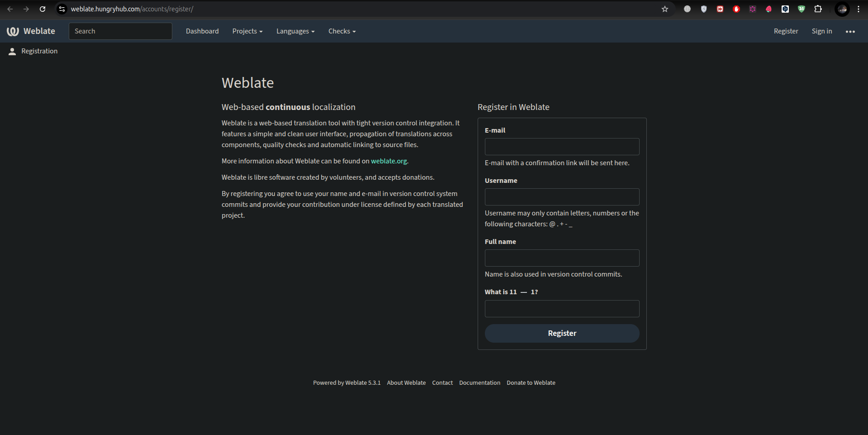Expand the Checks dropdown menu
868x435 pixels.
pyautogui.click(x=342, y=31)
